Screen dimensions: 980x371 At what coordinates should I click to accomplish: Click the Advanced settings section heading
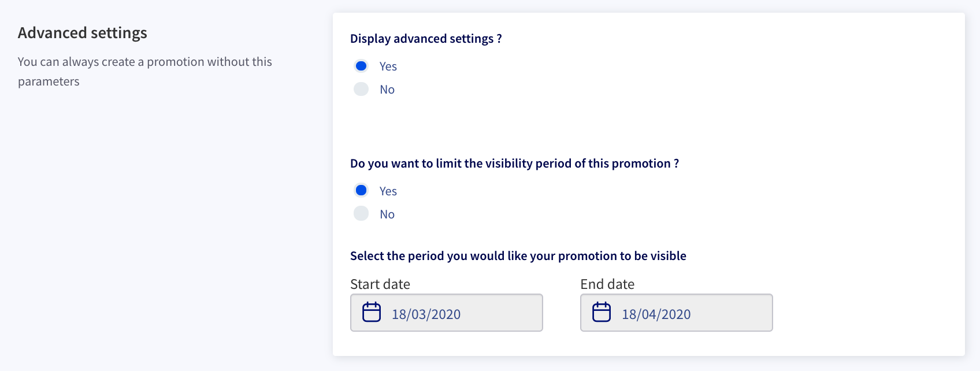pyautogui.click(x=83, y=33)
